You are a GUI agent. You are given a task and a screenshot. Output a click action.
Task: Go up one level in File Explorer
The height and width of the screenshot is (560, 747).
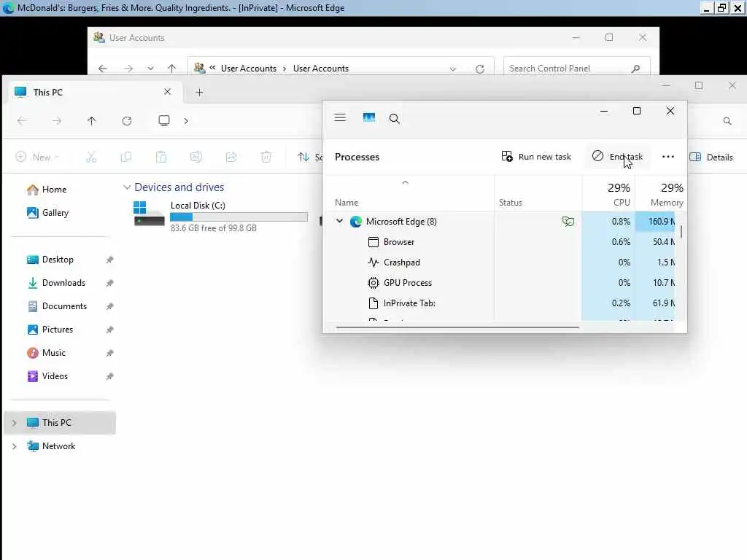91,121
